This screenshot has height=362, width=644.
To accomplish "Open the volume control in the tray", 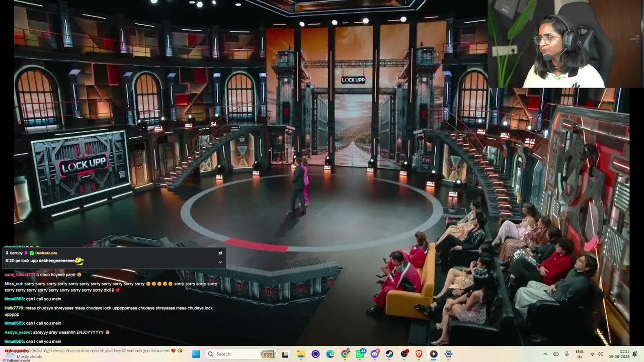I will (x=600, y=354).
